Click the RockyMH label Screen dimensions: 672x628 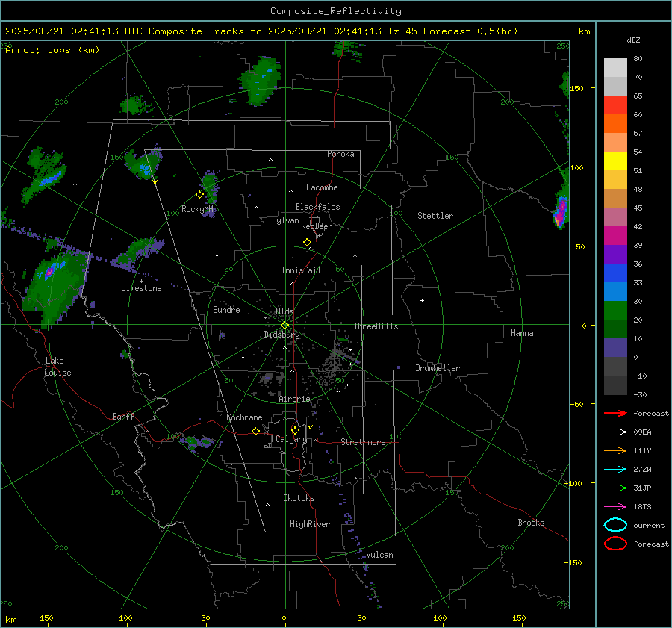click(197, 209)
